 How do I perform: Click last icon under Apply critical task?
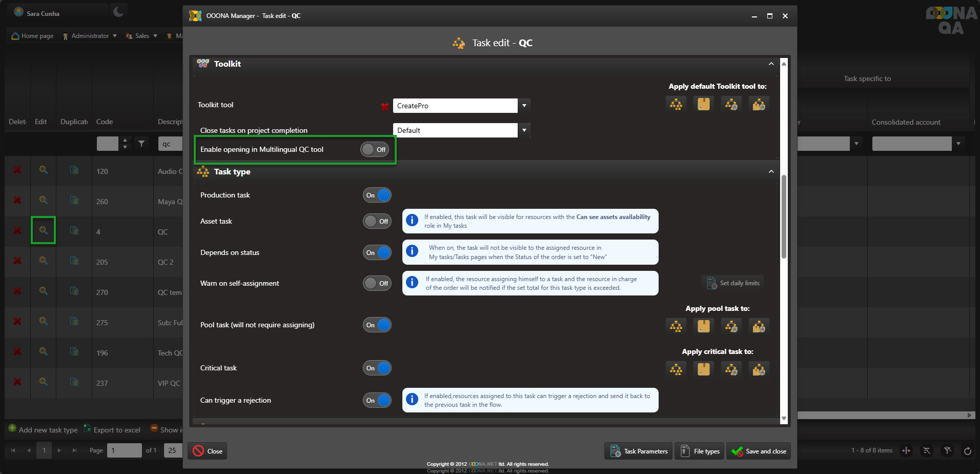pos(759,369)
